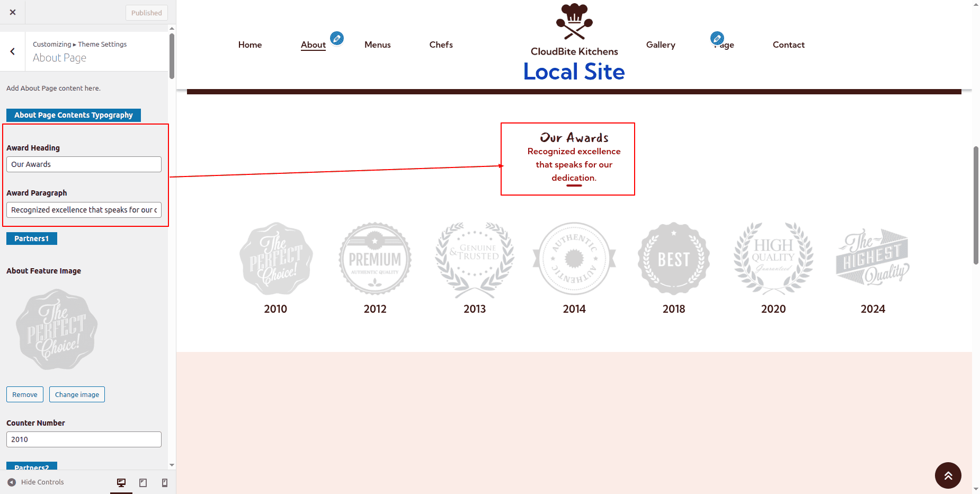Click the edit pencil icon near Page

pos(717,38)
